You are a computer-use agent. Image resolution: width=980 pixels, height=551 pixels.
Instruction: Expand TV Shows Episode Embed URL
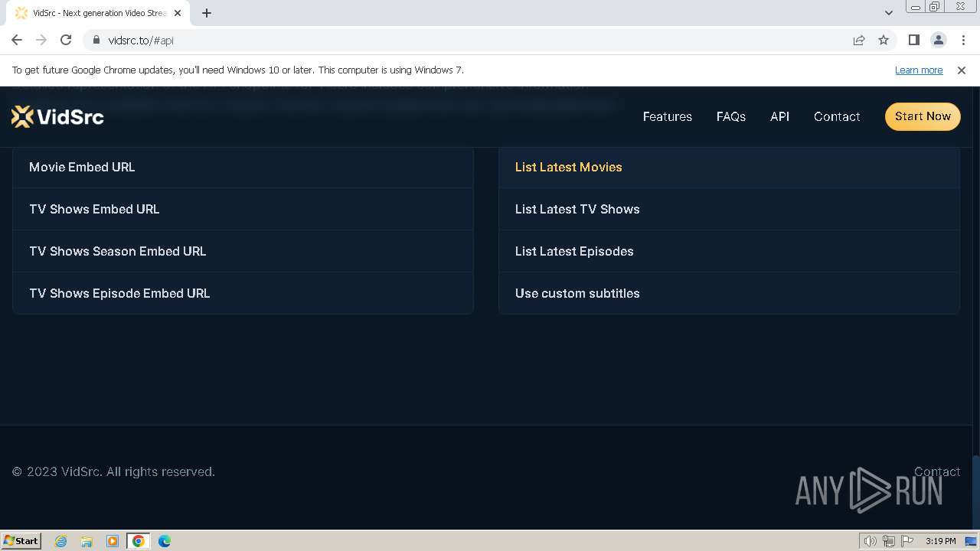pyautogui.click(x=243, y=293)
